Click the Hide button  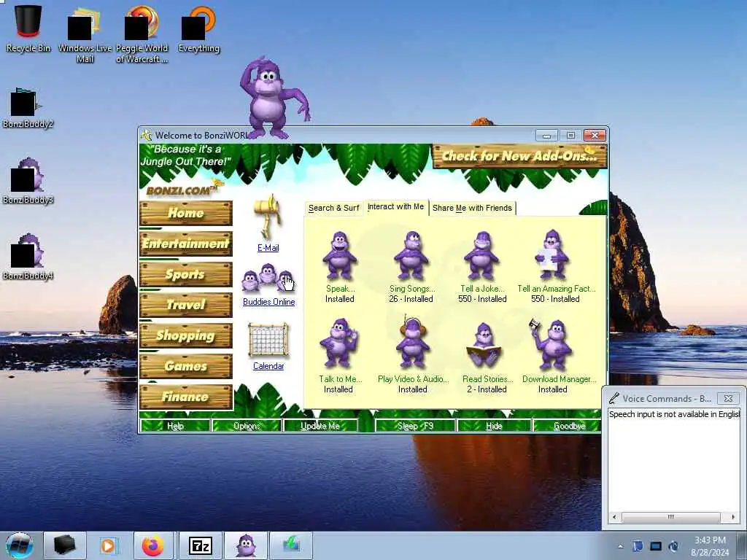pyautogui.click(x=494, y=426)
